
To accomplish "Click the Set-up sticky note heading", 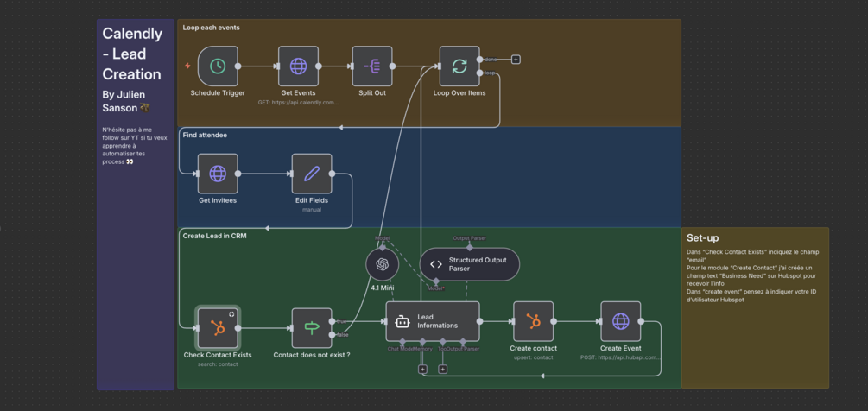I will (x=703, y=238).
